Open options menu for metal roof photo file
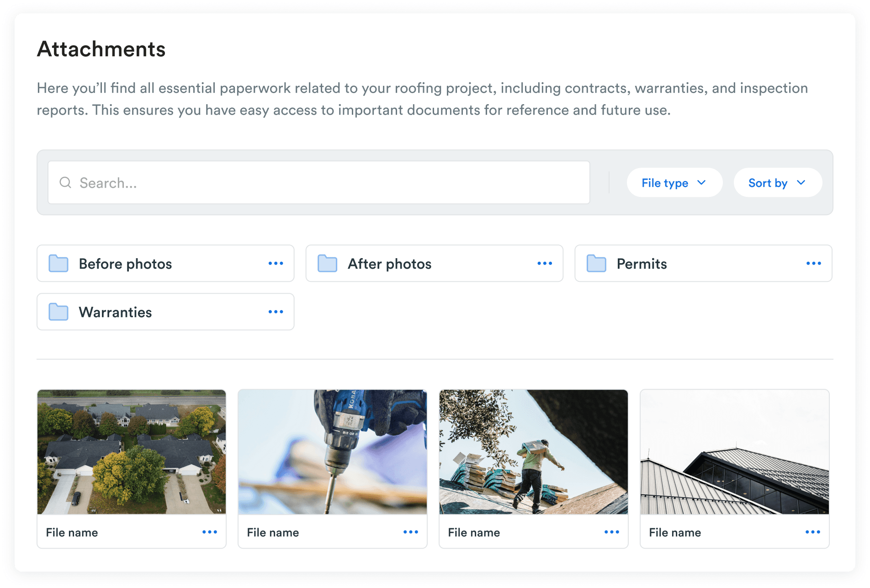This screenshot has height=588, width=870. 813,532
